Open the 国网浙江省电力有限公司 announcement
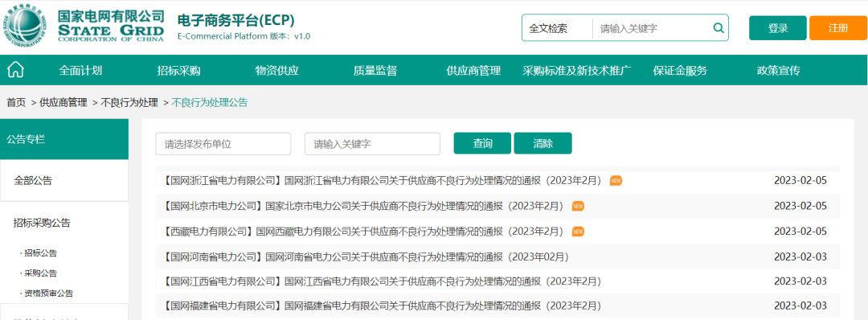 (x=383, y=180)
